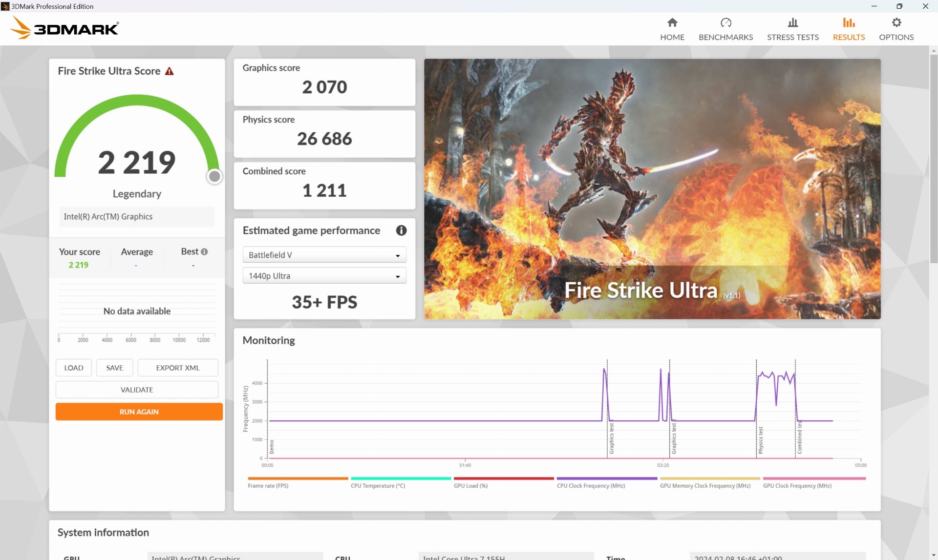Select the RESULTS tab label
Viewport: 938px width, 560px height.
849,37
